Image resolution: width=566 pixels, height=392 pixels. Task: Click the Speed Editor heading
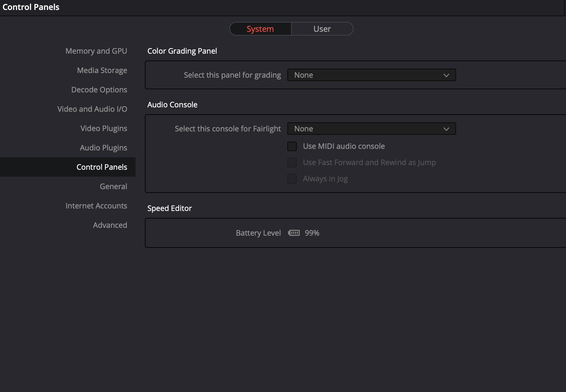pyautogui.click(x=170, y=208)
